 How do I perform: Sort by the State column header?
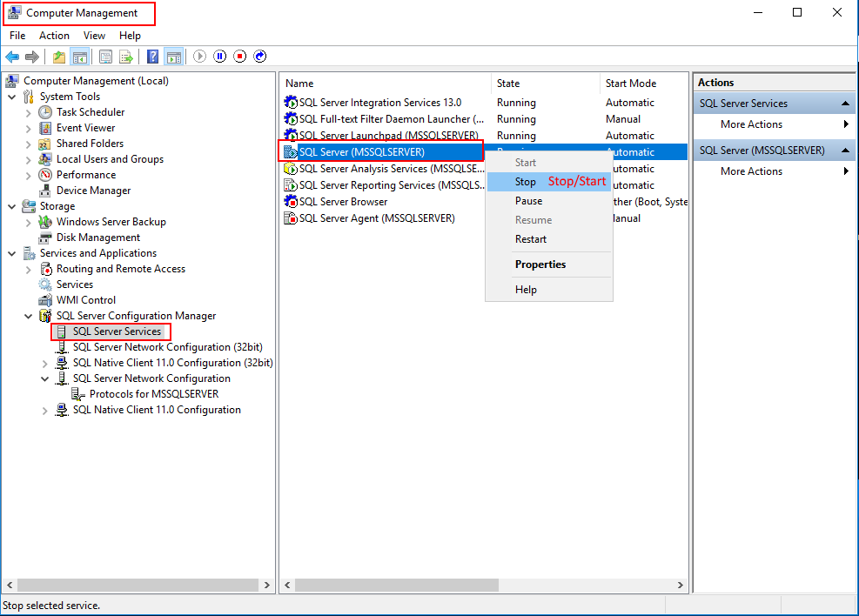(546, 84)
